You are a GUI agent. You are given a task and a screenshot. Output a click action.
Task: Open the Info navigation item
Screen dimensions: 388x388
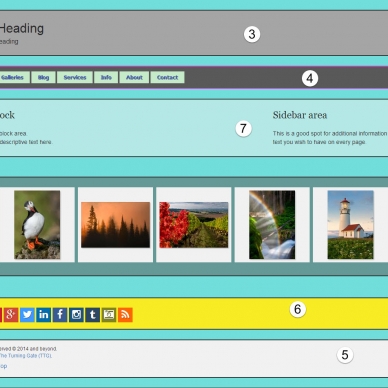[x=106, y=77]
